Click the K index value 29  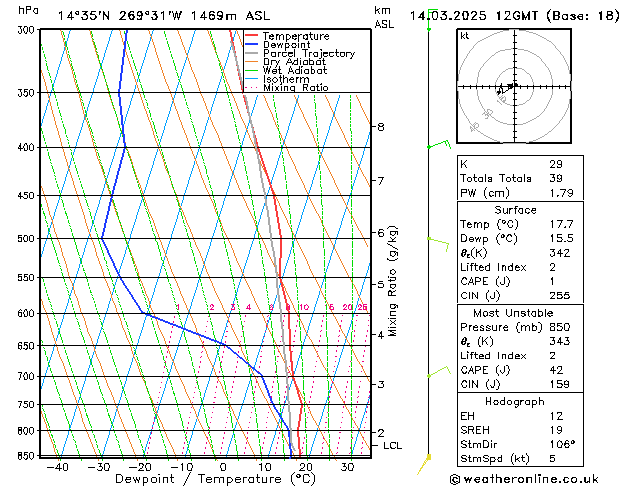[556, 164]
